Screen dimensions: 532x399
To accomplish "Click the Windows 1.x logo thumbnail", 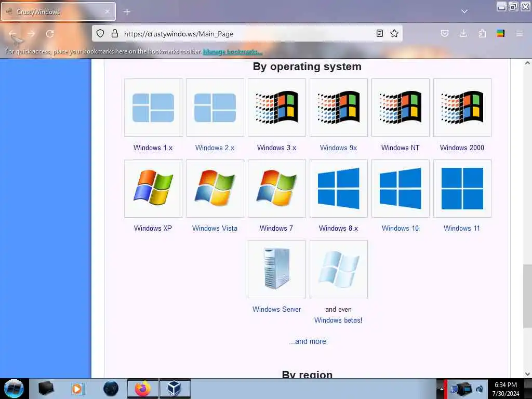I will click(x=153, y=108).
